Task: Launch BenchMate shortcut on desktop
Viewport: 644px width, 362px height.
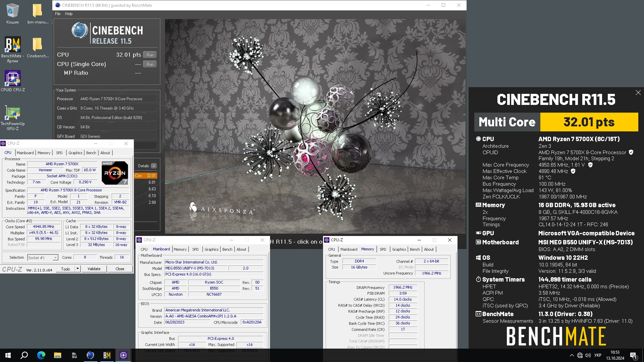Action: tap(12, 49)
